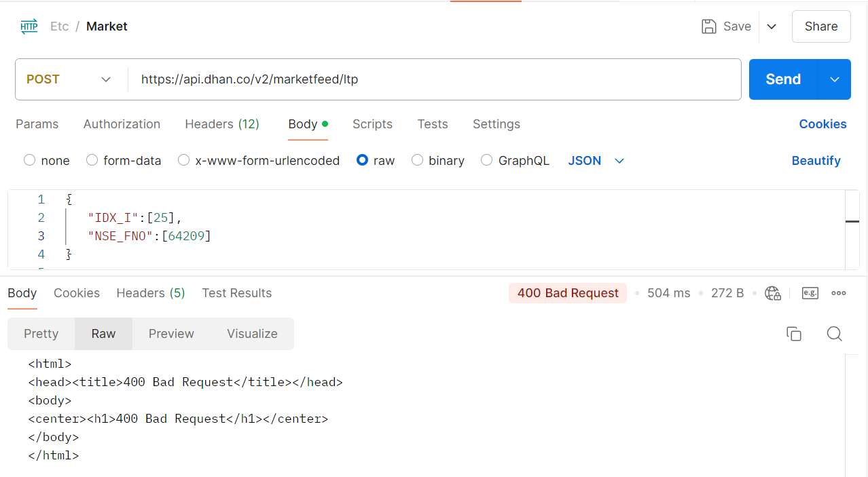Switch response view to Preview
Screen dimensions: 868x477
(x=171, y=334)
